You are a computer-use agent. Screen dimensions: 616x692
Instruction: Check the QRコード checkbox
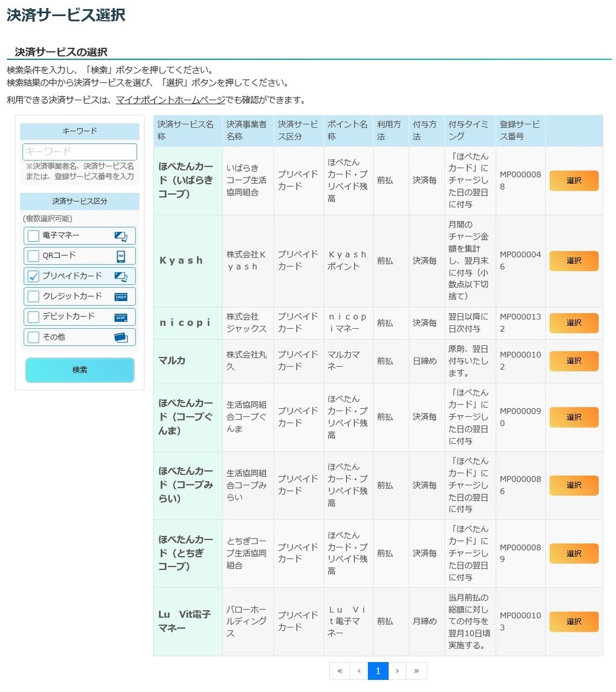pos(33,256)
